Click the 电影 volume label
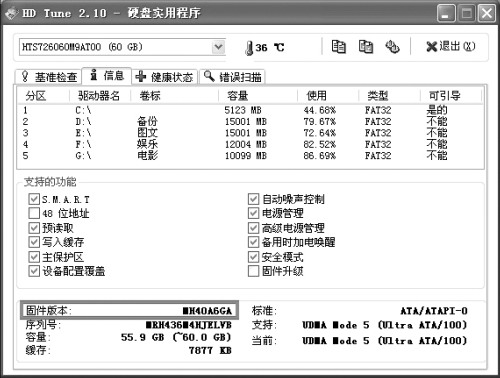Screen dimensions: 500x378 (x=147, y=156)
